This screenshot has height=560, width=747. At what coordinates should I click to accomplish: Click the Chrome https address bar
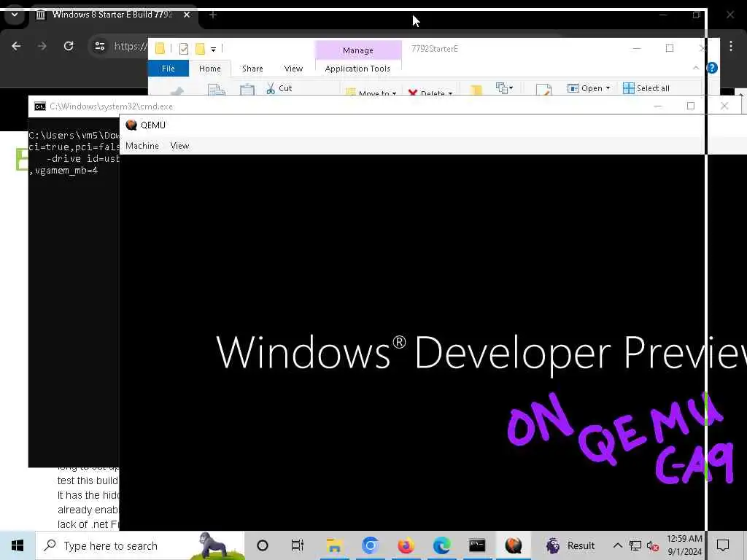point(131,46)
